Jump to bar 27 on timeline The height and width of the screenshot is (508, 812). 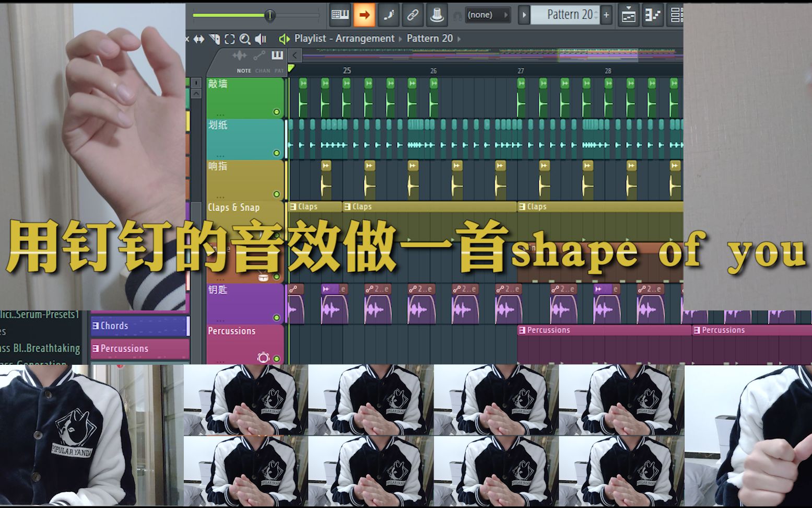pos(521,71)
